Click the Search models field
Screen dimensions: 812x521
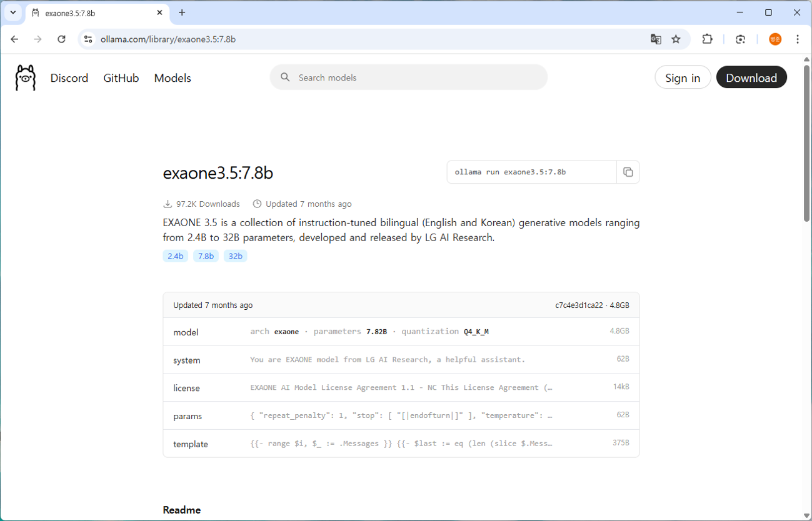[409, 77]
